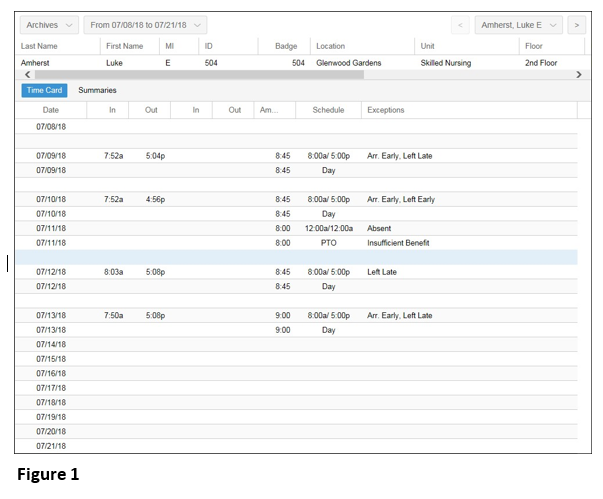Viewport: 603px width, 499px height.
Task: Click the highlighted blank row below 07/11/18
Action: tap(297, 257)
